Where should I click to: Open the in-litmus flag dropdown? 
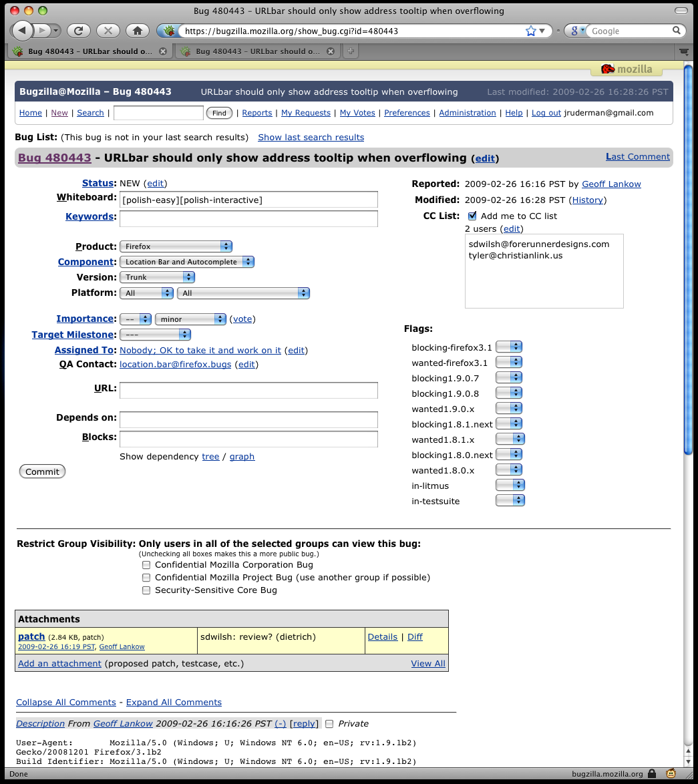510,485
